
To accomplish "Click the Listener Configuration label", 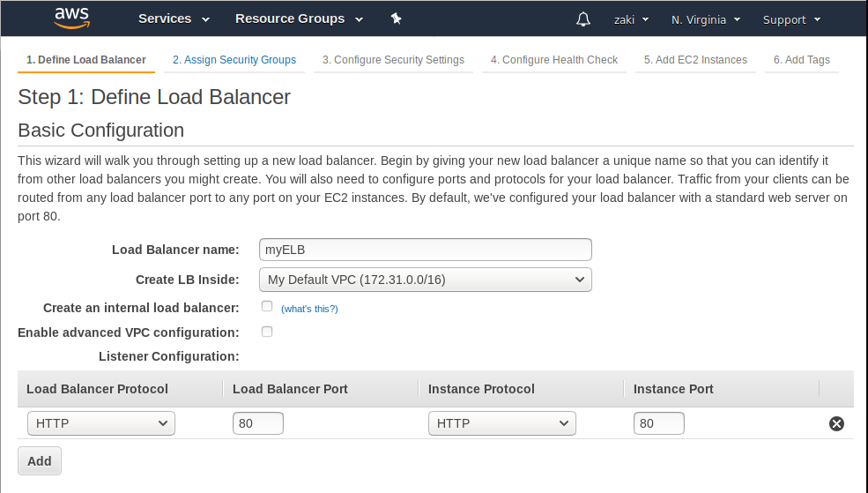I will 169,356.
